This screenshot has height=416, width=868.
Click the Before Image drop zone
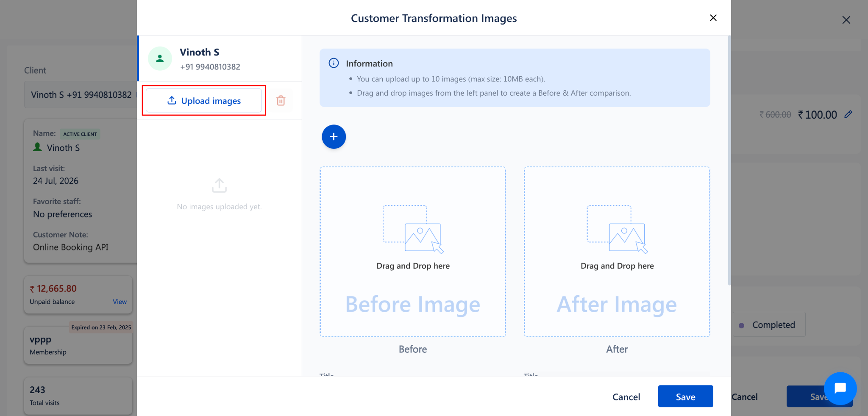point(413,252)
